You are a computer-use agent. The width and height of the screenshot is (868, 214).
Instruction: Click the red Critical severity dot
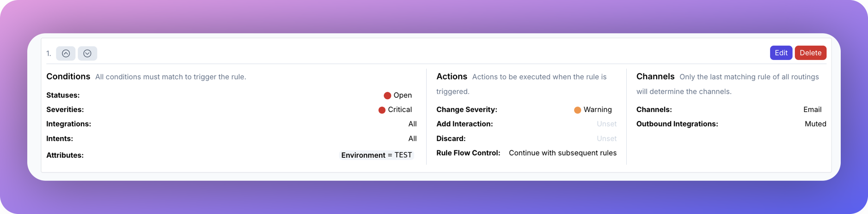[382, 110]
